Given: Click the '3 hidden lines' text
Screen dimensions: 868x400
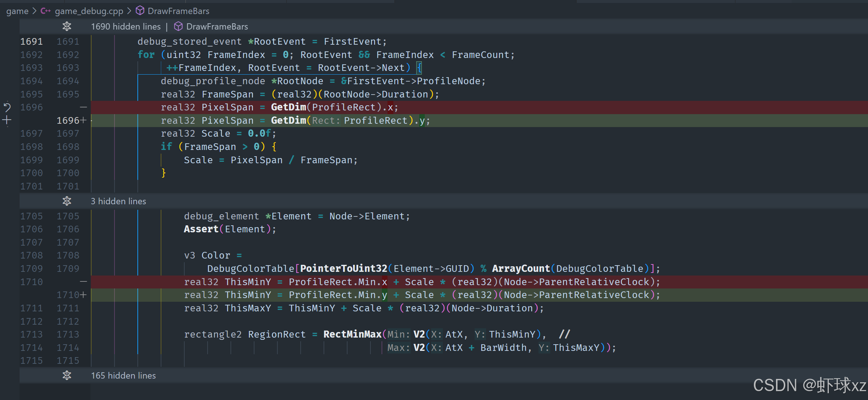Looking at the screenshot, I should [x=118, y=201].
